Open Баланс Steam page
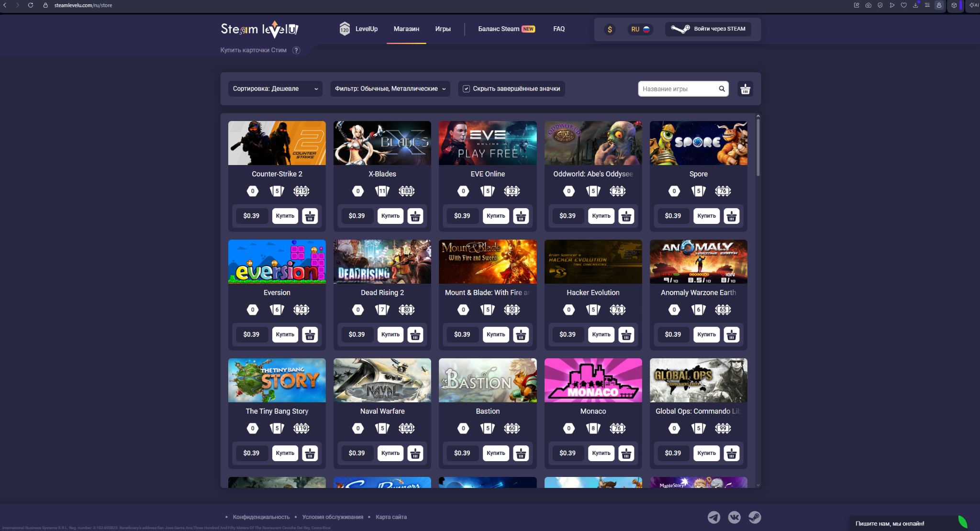 (x=506, y=29)
